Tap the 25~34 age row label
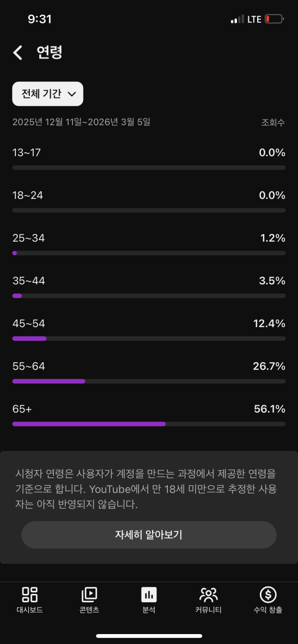Image resolution: width=298 pixels, height=644 pixels. (x=29, y=239)
